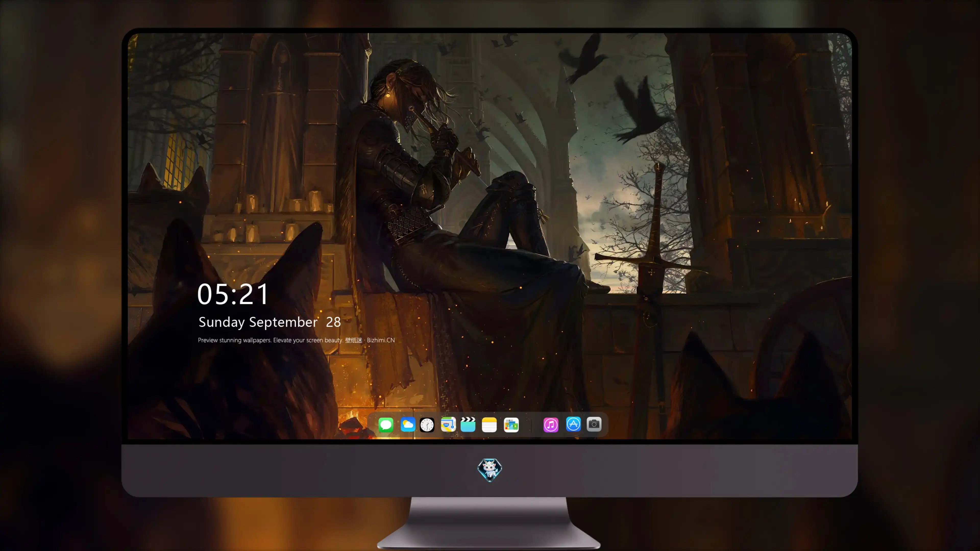Viewport: 980px width, 551px height.
Task: Click the 'Preview stunning wallpapers' caption text
Action: pos(296,340)
